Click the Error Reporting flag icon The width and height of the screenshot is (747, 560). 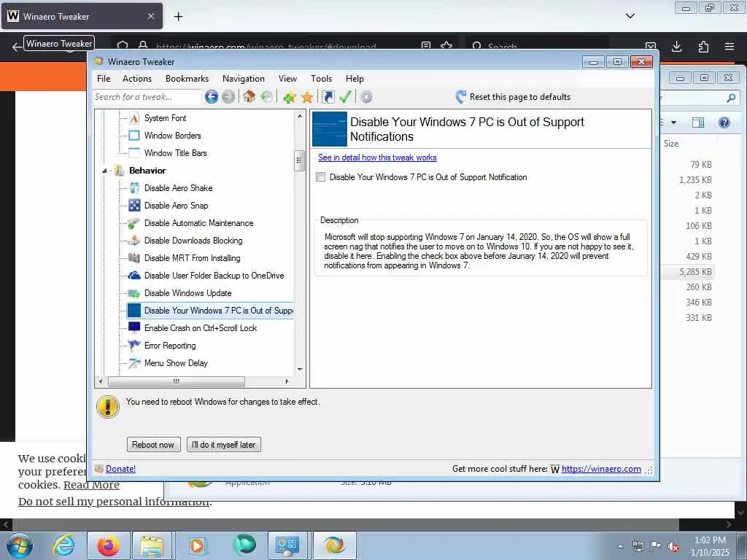click(134, 345)
